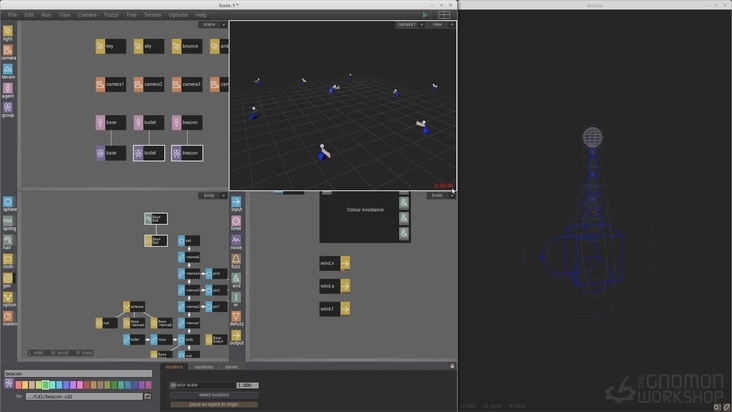Select the noise node icon
The width and height of the screenshot is (732, 412).
click(x=236, y=240)
